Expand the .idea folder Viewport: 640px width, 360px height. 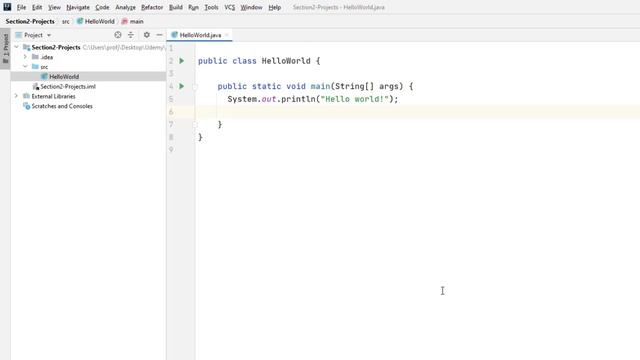[25, 57]
